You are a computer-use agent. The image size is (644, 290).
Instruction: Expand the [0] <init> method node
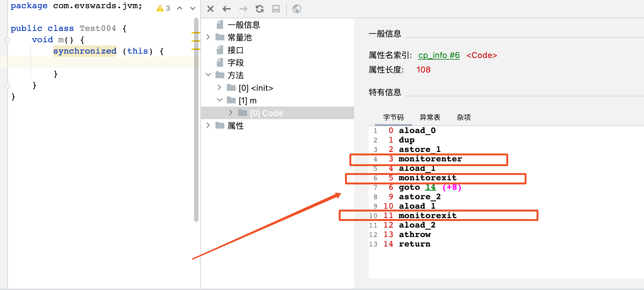coord(219,88)
